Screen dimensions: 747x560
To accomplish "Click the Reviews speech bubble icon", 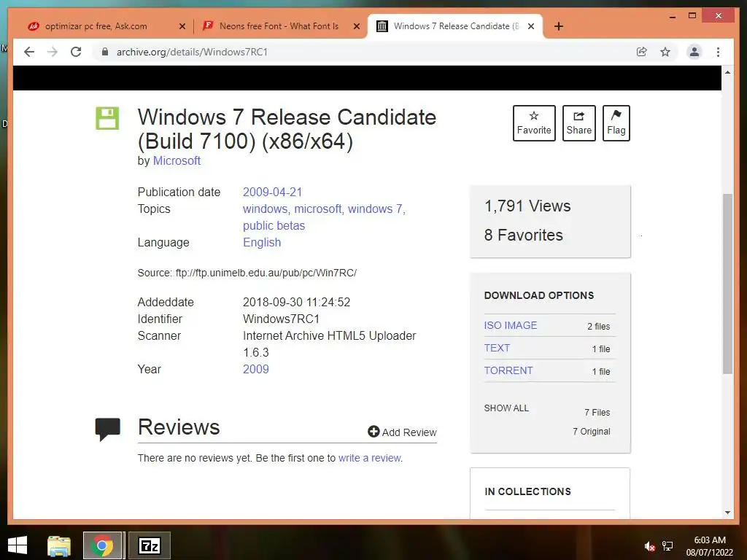I will [108, 429].
